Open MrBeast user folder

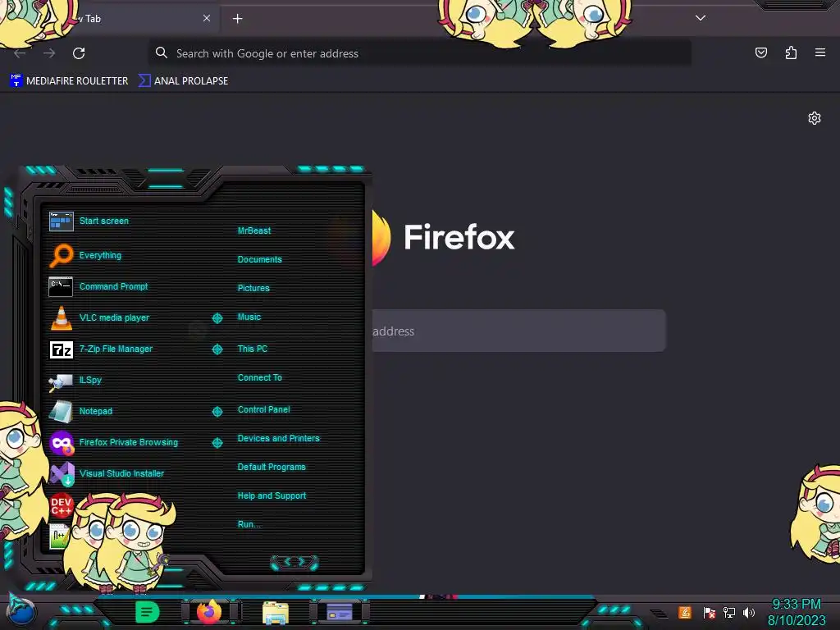(x=254, y=231)
